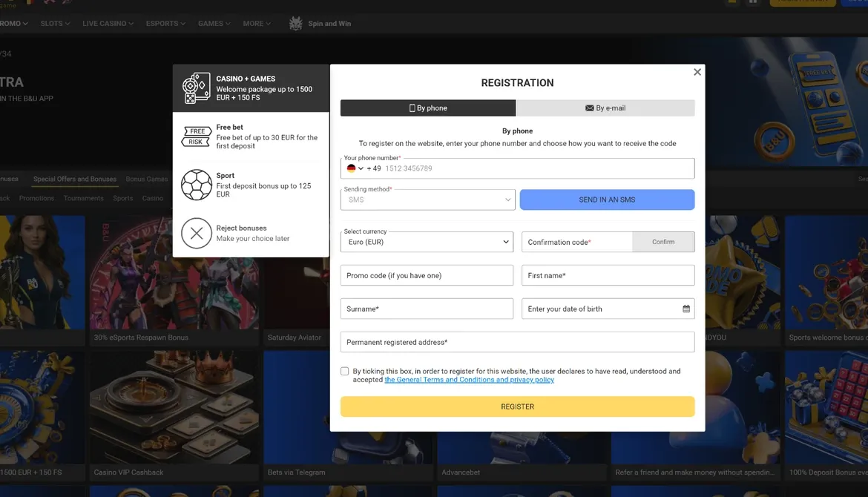Click the SEND IN AN SMS button

[607, 200]
